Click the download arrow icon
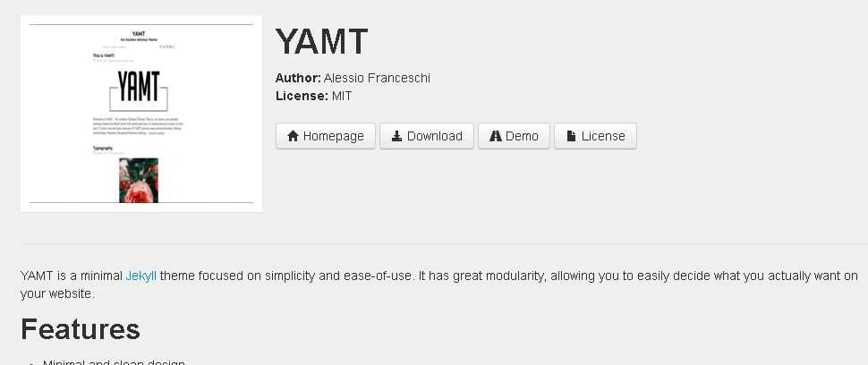The image size is (868, 365). (x=397, y=136)
